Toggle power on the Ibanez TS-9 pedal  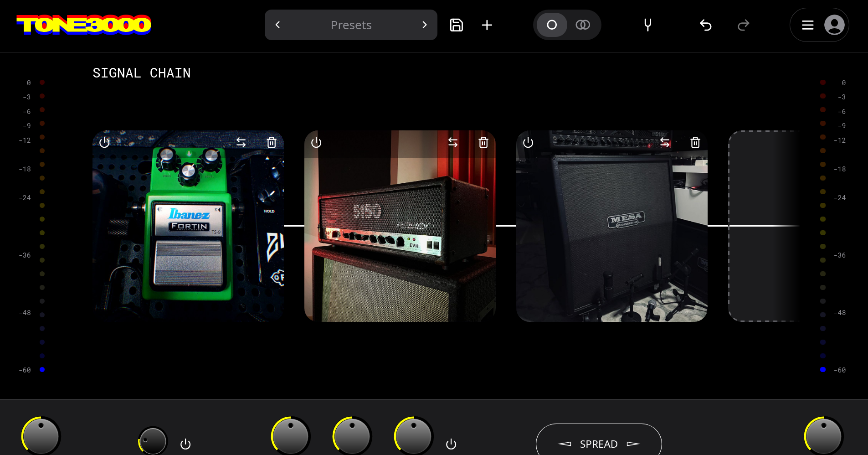coord(104,143)
